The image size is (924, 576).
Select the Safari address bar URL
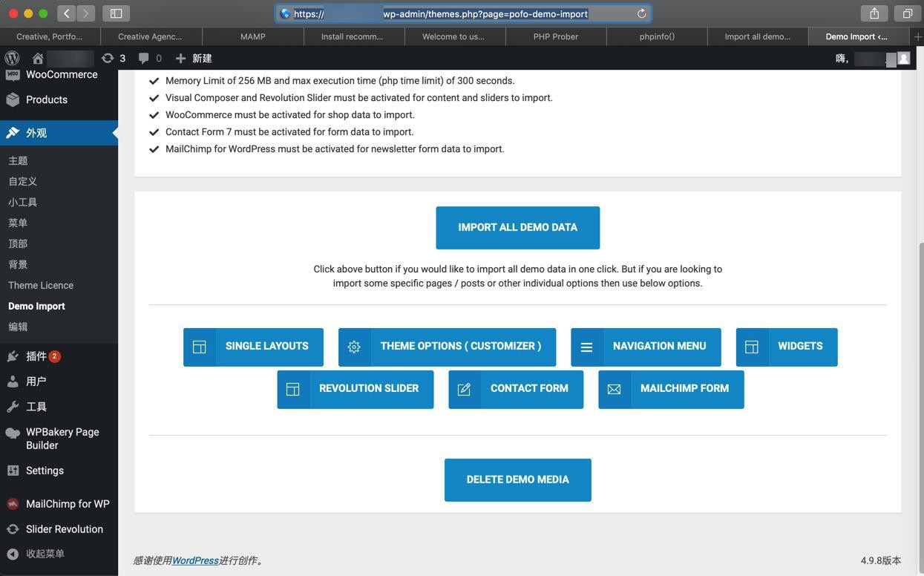(x=463, y=13)
